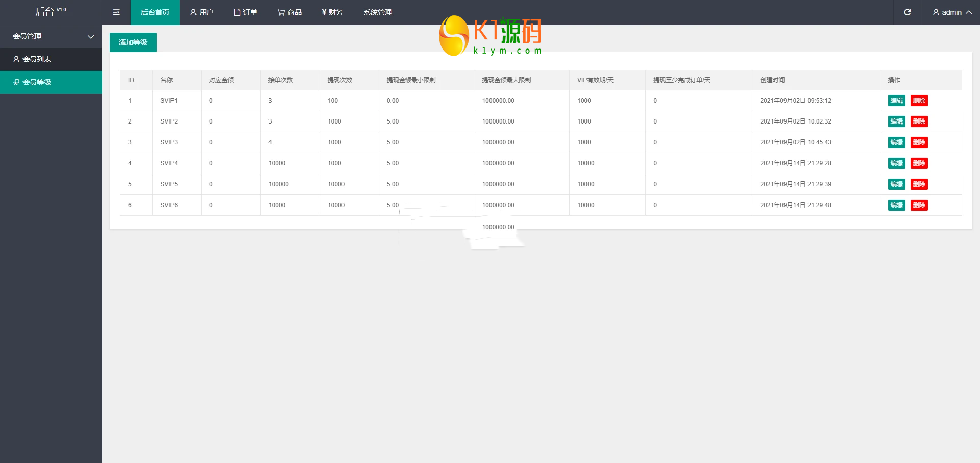Open 会员列表 in the sidebar
The width and height of the screenshot is (980, 463).
51,59
